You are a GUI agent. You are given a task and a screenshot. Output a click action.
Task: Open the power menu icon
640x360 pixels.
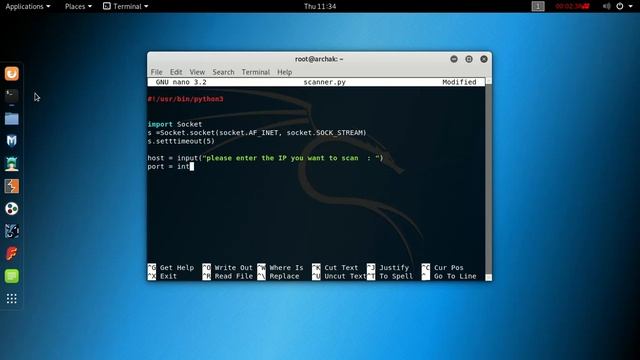[620, 6]
